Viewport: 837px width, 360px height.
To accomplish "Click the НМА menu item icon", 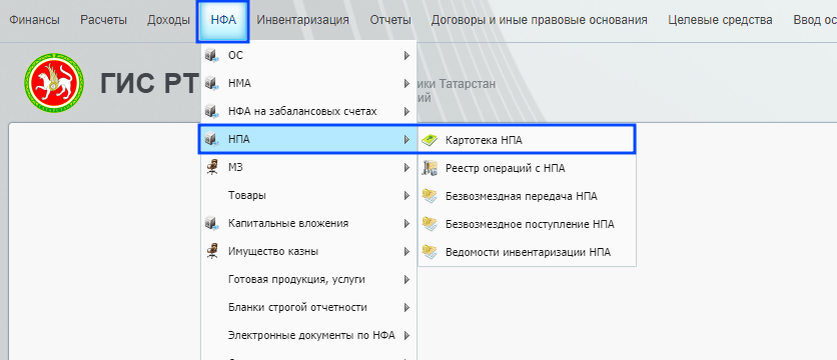I will [212, 84].
